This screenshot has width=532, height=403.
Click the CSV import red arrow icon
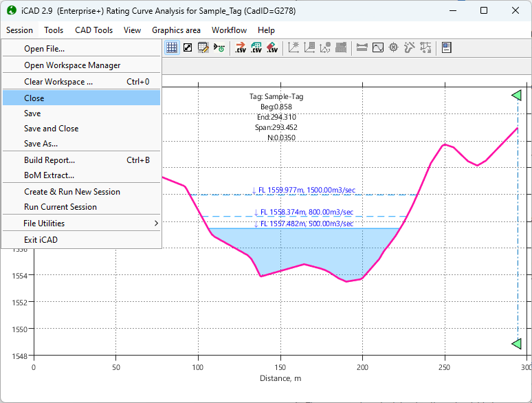(240, 47)
